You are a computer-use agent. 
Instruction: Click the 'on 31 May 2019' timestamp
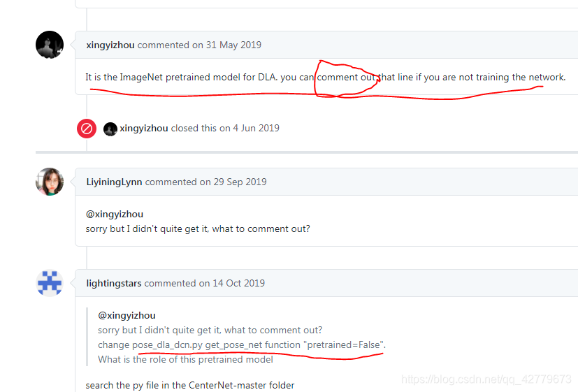pos(226,45)
